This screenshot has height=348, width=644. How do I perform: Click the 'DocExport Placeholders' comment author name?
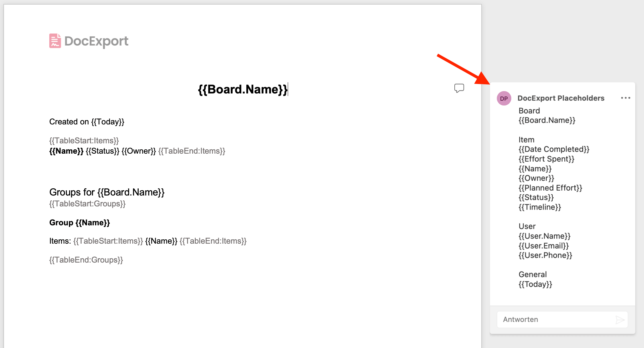(561, 98)
